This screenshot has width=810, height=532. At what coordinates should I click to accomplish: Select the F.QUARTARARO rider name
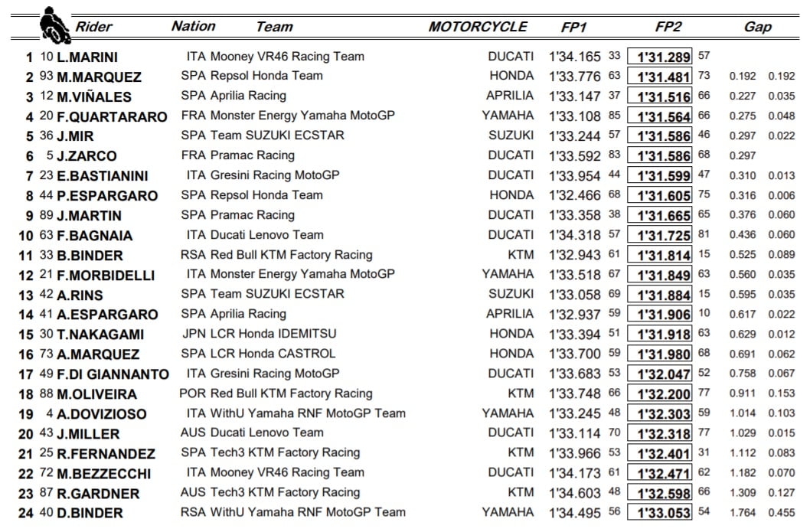point(112,117)
